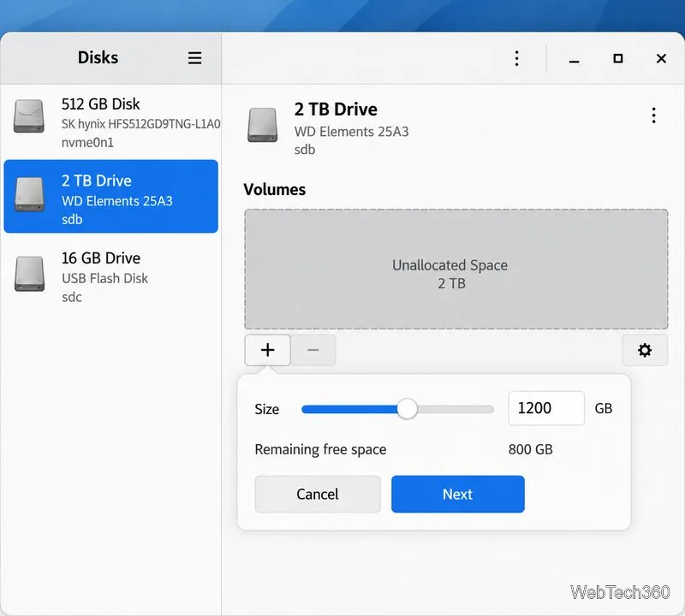Open the Disks hamburger menu
The width and height of the screenshot is (685, 616).
click(x=194, y=57)
